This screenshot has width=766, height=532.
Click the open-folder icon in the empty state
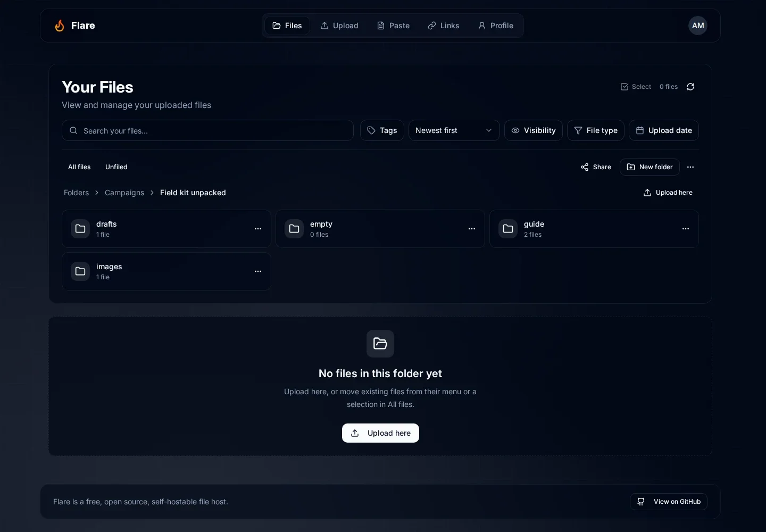click(380, 344)
